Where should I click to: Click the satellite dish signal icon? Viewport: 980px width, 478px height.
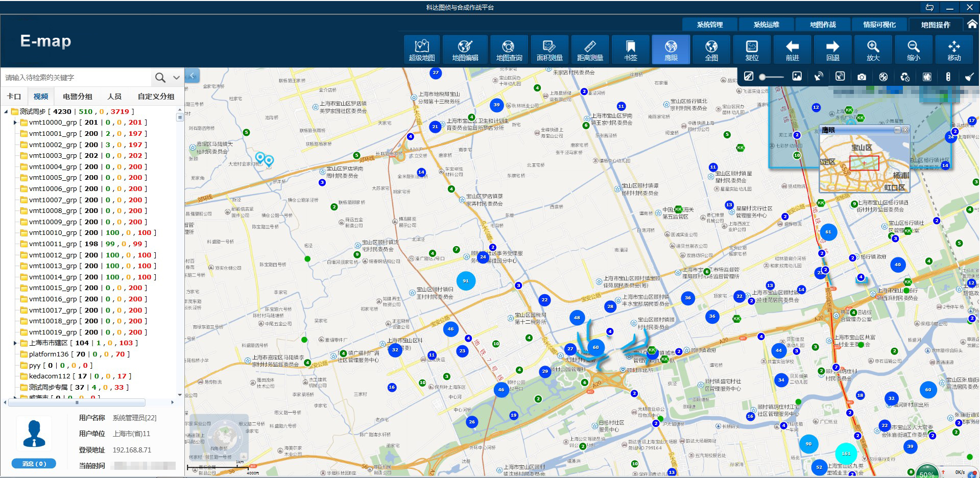(819, 77)
